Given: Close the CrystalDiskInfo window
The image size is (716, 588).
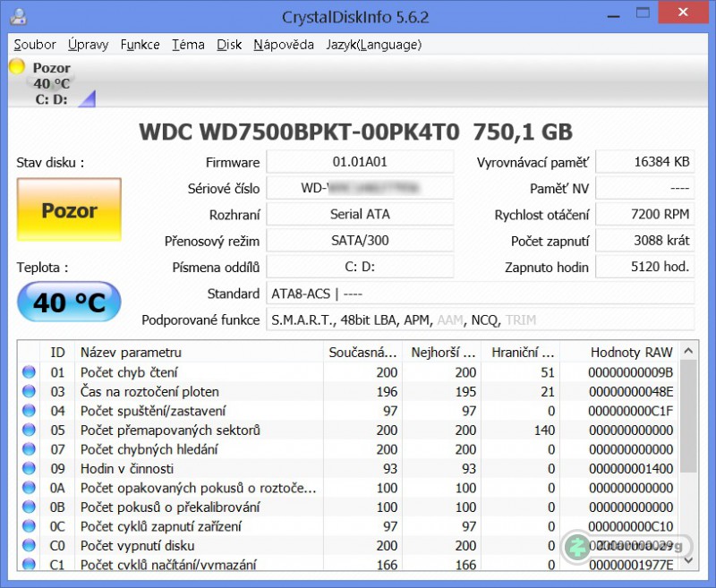Looking at the screenshot, I should [683, 13].
